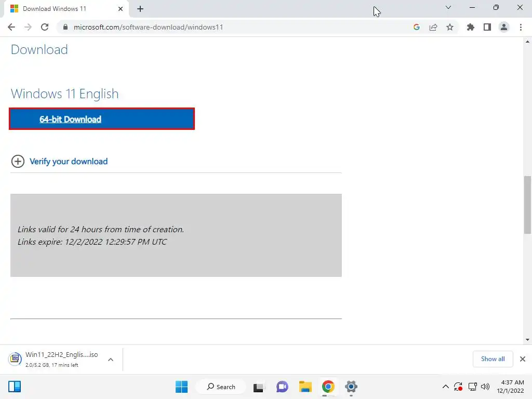Click the address bar URL
The height and width of the screenshot is (399, 532).
pos(148,27)
